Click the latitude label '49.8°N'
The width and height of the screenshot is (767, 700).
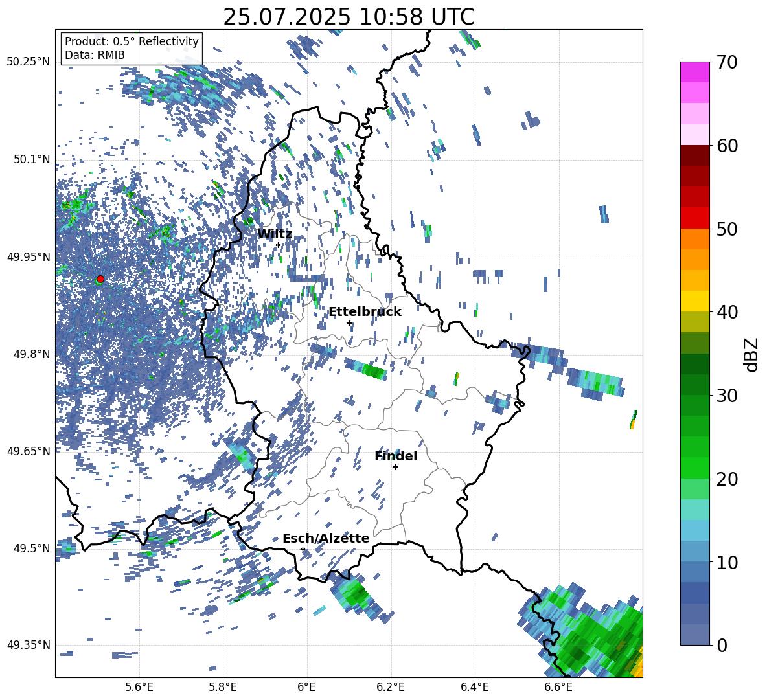coord(31,354)
